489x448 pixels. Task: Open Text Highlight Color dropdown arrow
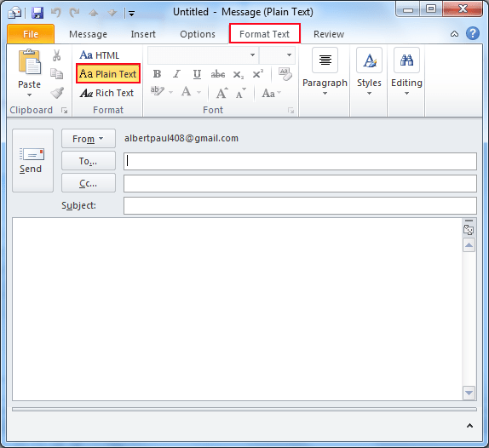pos(171,92)
